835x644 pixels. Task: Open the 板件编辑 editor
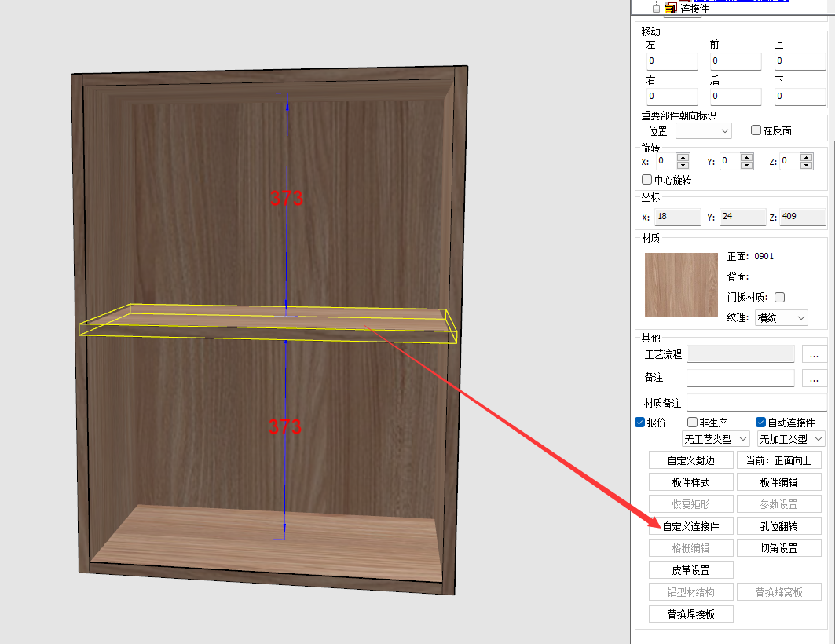click(779, 482)
